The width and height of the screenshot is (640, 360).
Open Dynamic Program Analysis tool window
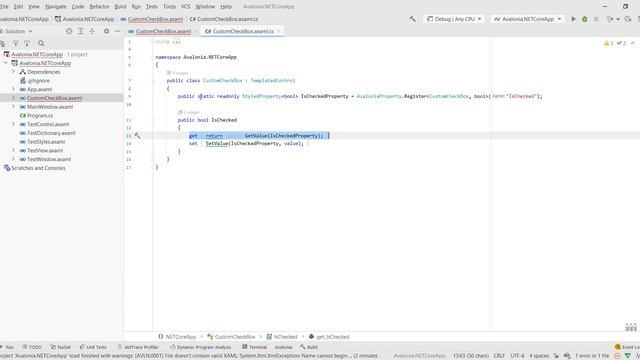click(x=200, y=347)
